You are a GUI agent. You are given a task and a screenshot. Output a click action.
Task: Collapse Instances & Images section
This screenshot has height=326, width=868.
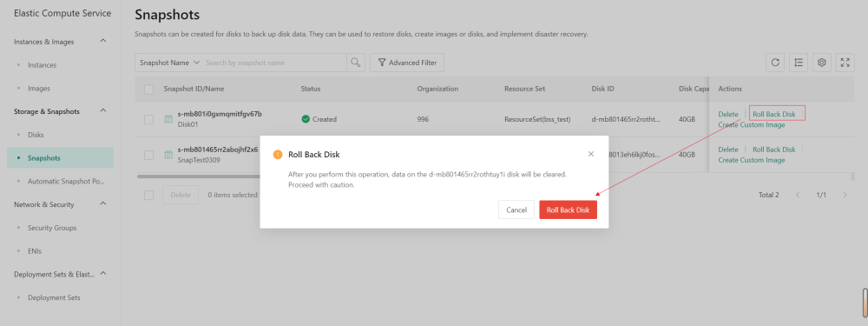[103, 41]
